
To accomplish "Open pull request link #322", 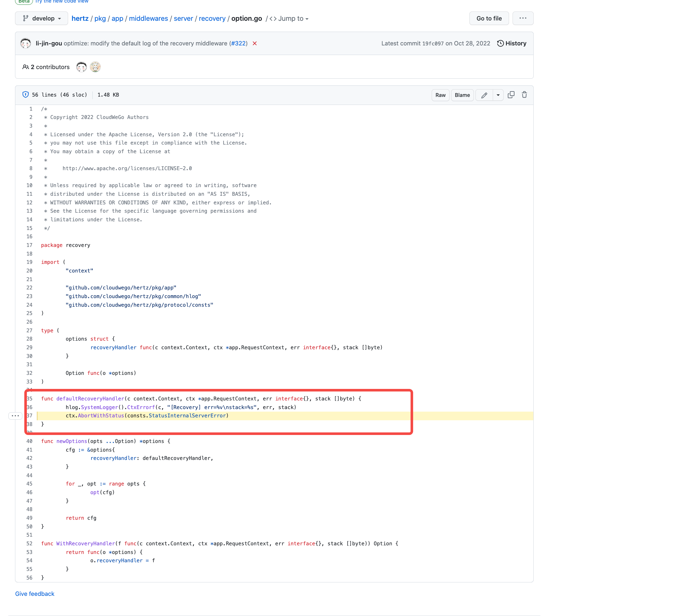I will click(238, 43).
